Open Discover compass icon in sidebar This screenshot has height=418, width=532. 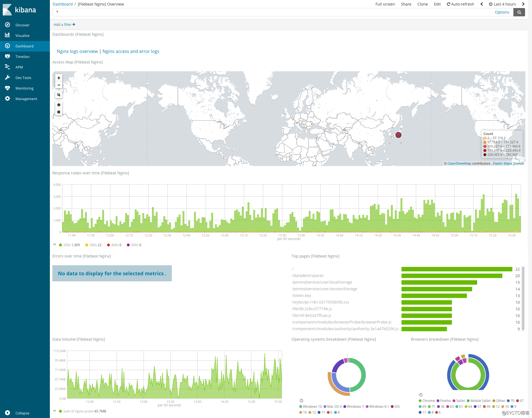coord(7,25)
